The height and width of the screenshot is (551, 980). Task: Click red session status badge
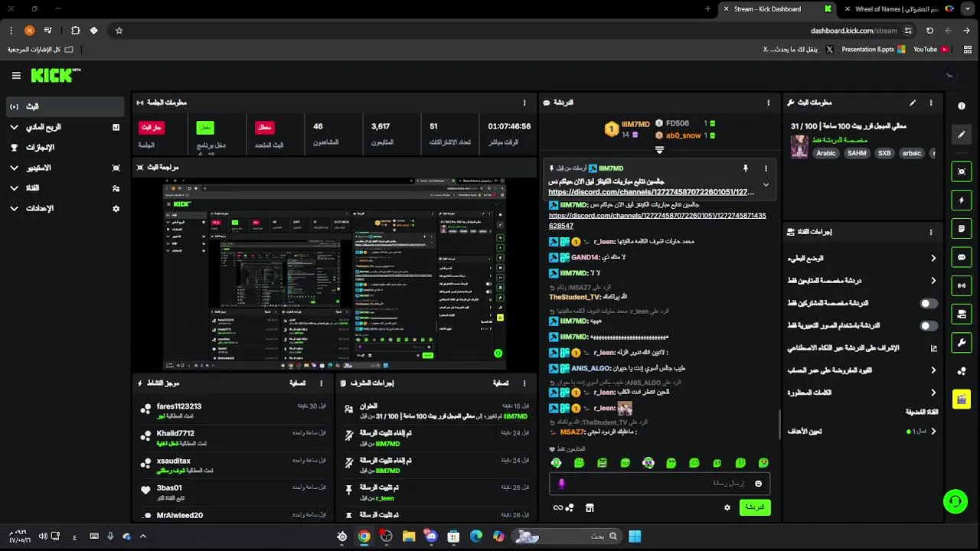pos(152,128)
